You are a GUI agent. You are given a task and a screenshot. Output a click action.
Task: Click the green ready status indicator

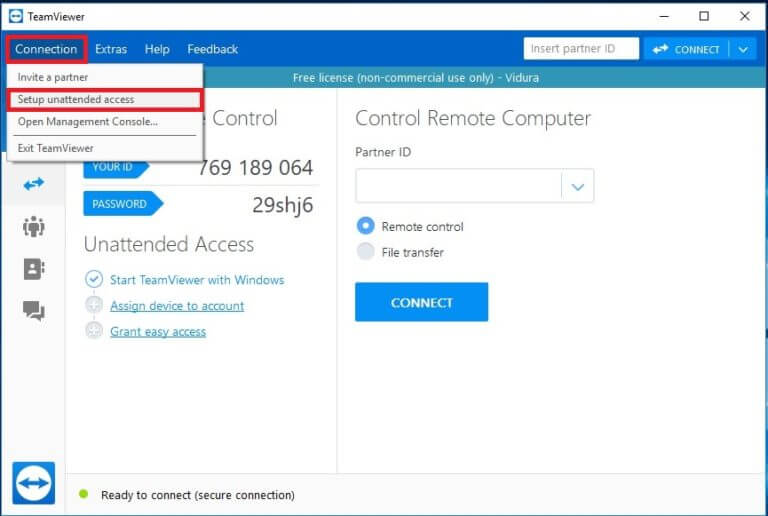coord(83,494)
